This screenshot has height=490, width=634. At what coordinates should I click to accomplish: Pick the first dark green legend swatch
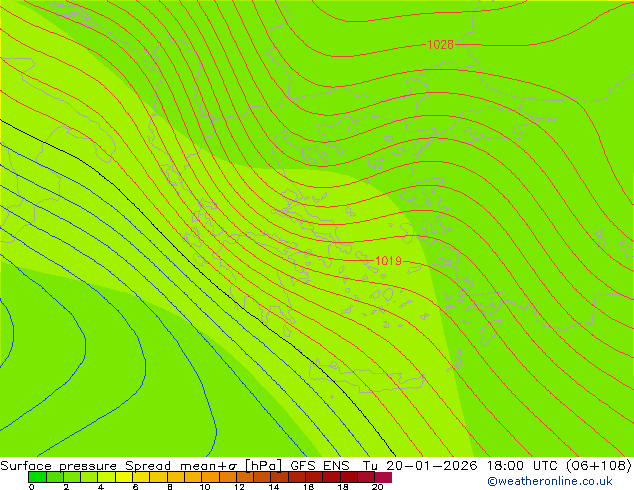(37, 477)
